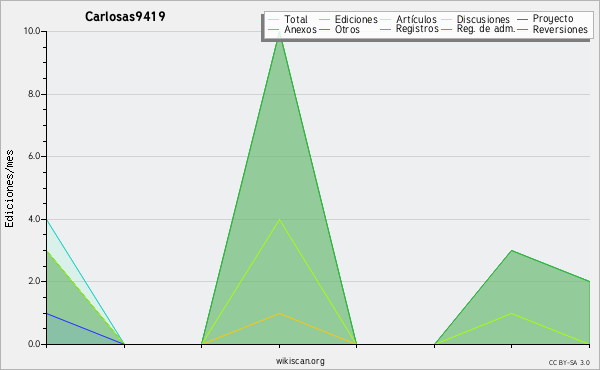Select the Reversiones legend label
The height and width of the screenshot is (370, 600).
pos(560,29)
